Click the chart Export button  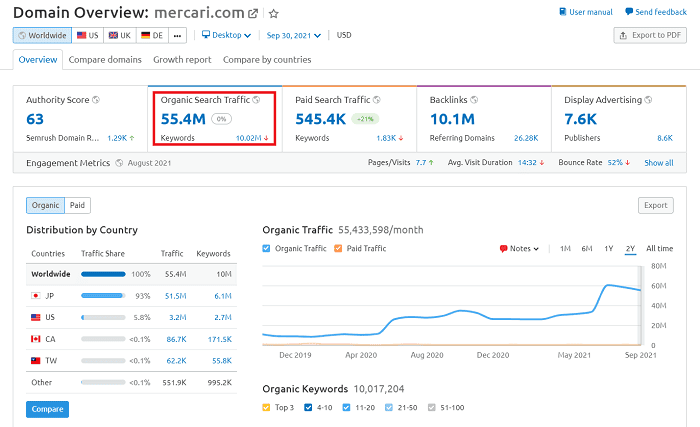coord(655,205)
